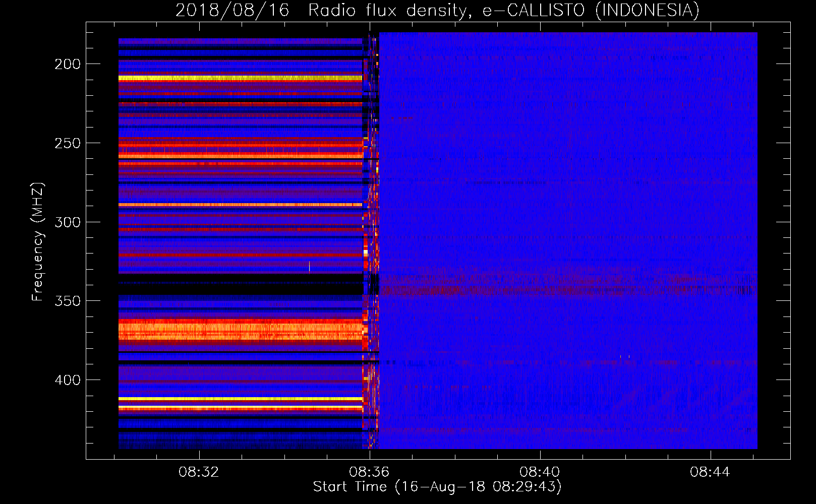The height and width of the screenshot is (504, 816).
Task: Click the 08:40 time axis label
Action: tap(540, 472)
